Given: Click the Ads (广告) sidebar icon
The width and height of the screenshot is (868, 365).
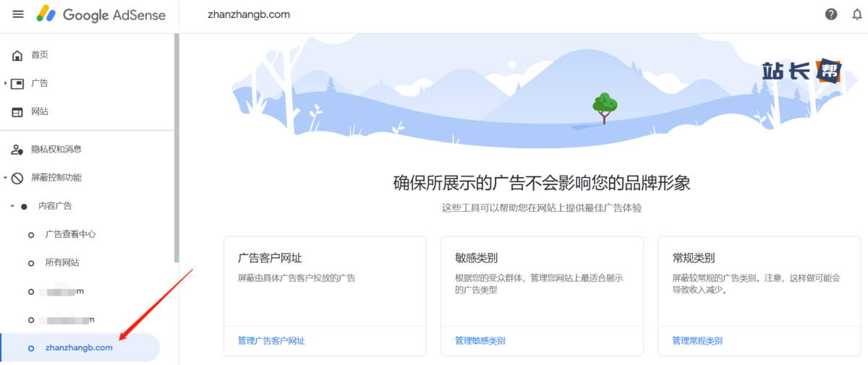Looking at the screenshot, I should pyautogui.click(x=17, y=84).
